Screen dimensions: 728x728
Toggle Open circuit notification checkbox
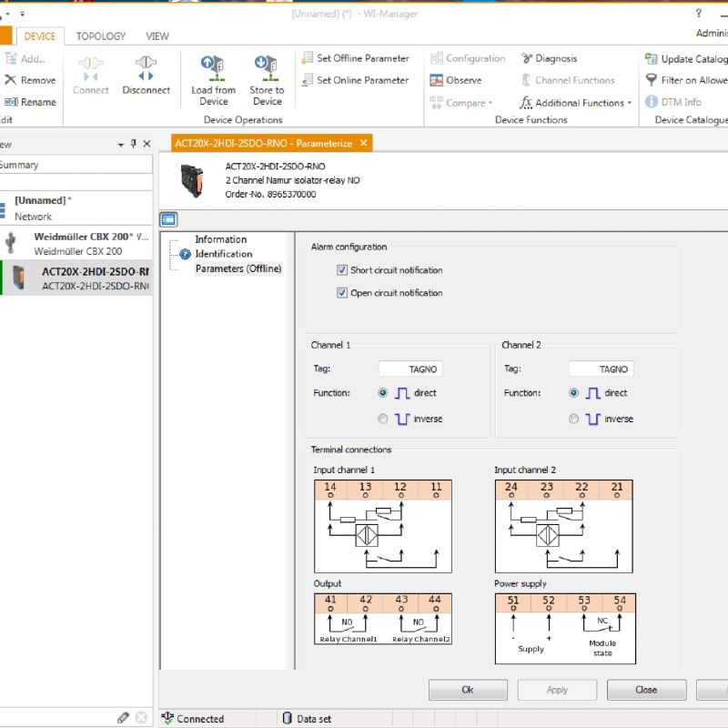coord(342,293)
